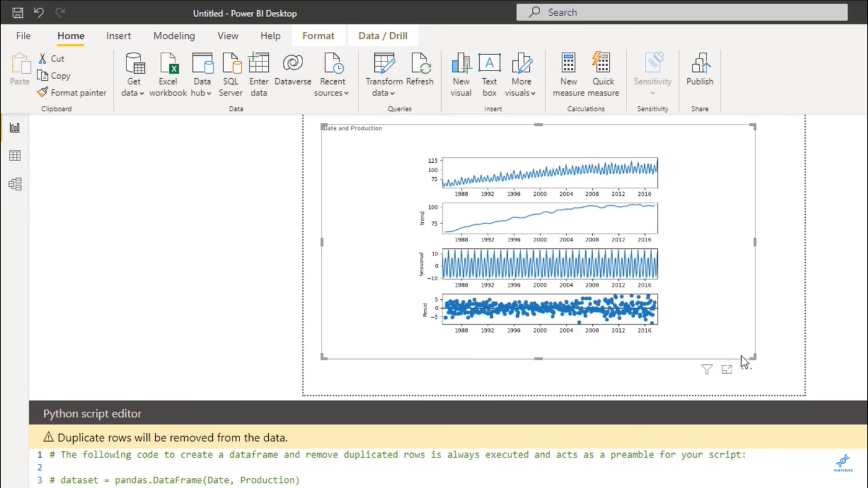Expand the Data hub dropdown arrow
The height and width of the screenshot is (488, 868).
click(209, 93)
